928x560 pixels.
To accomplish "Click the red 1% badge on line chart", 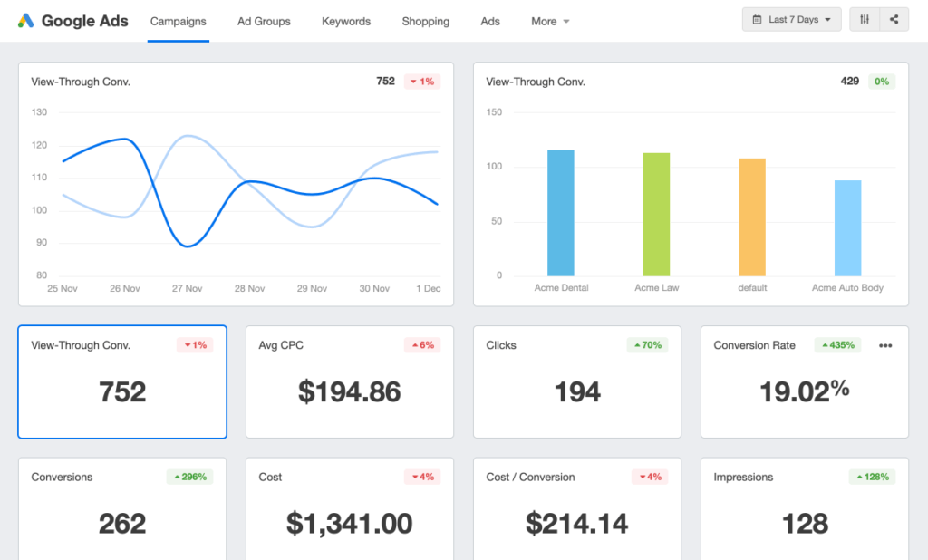I will tap(422, 82).
